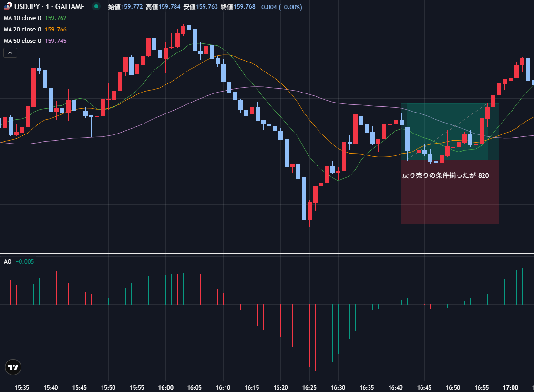Screen dimensions: 534x392
Task: Select the 戻り売りの条件揃ったが-820 text annotation
Action: (x=445, y=175)
